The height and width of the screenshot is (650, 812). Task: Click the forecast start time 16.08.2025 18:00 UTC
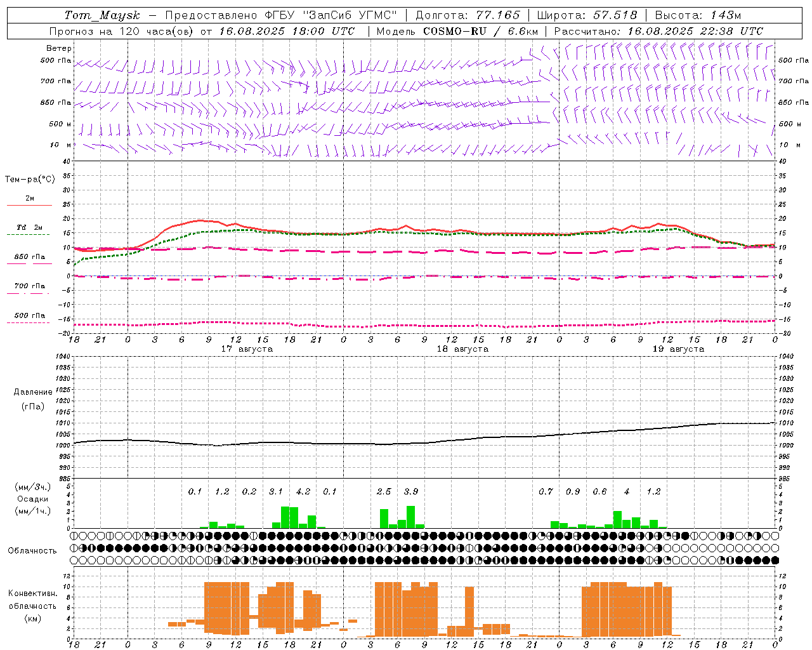[287, 31]
